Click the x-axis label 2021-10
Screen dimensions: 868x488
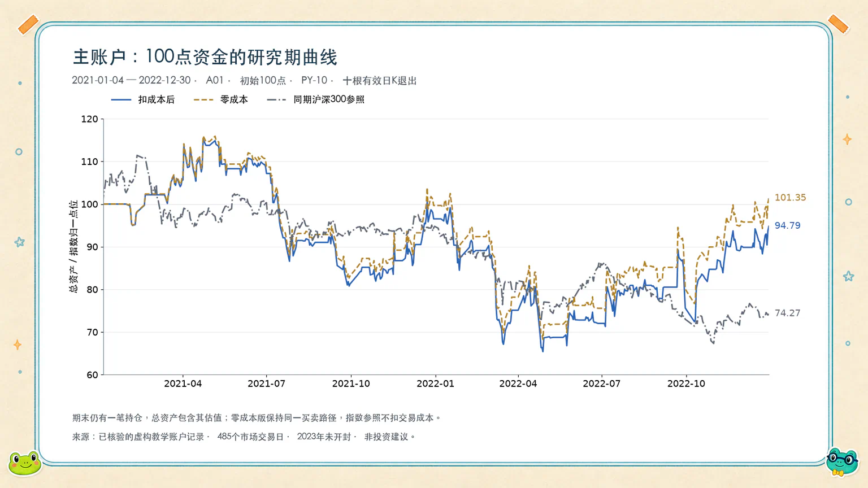coord(351,384)
